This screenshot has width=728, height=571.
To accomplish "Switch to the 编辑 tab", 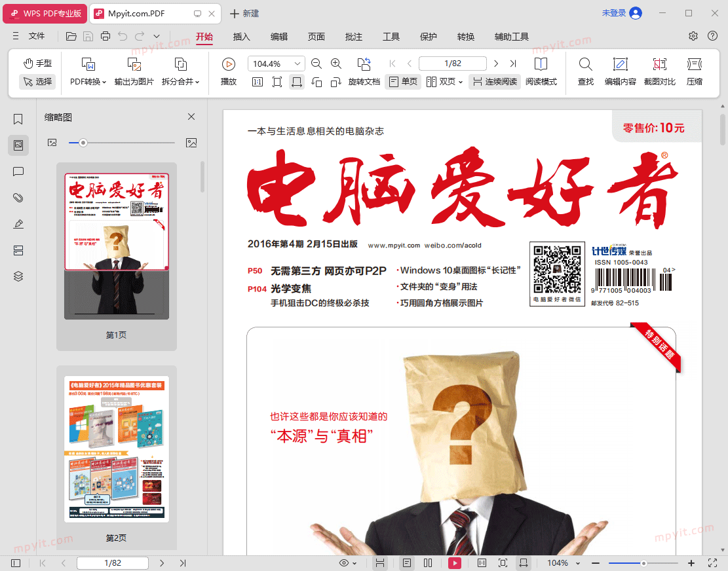I will pos(279,37).
